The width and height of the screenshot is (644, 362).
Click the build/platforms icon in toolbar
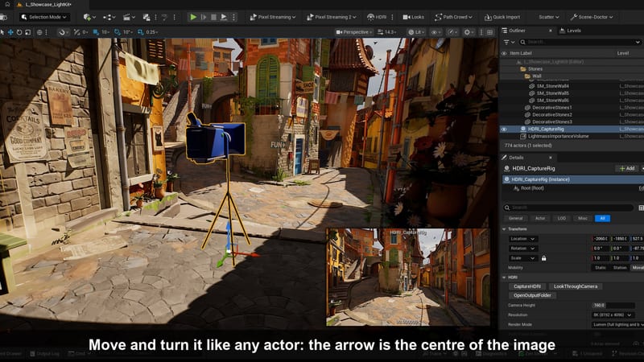coord(147,17)
